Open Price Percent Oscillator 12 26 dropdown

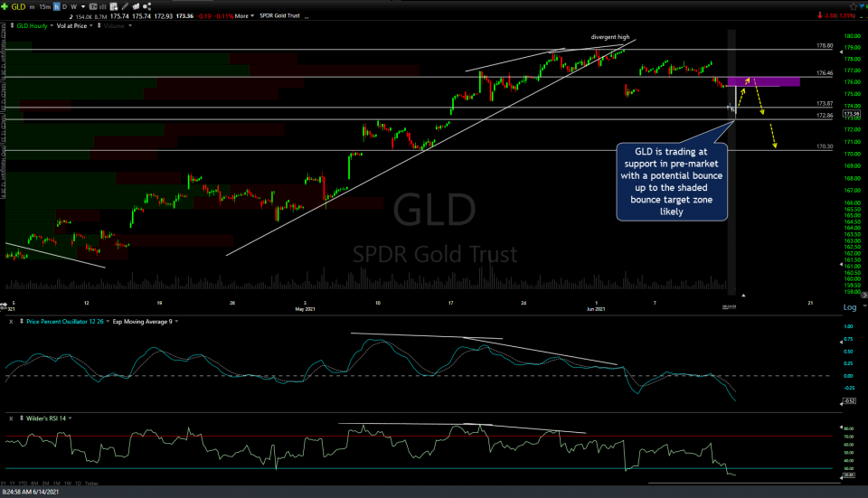click(x=108, y=322)
